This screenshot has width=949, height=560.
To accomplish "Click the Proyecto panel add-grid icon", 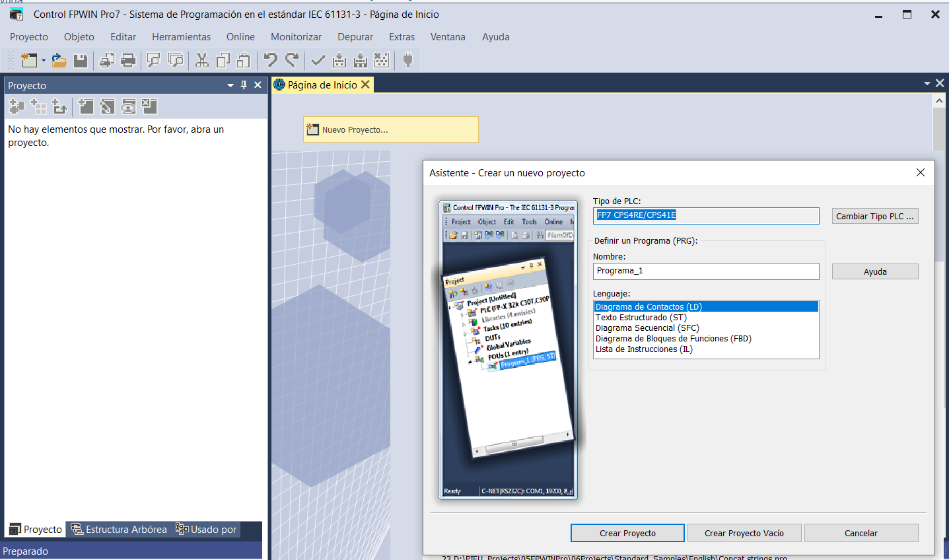I will pyautogui.click(x=39, y=106).
